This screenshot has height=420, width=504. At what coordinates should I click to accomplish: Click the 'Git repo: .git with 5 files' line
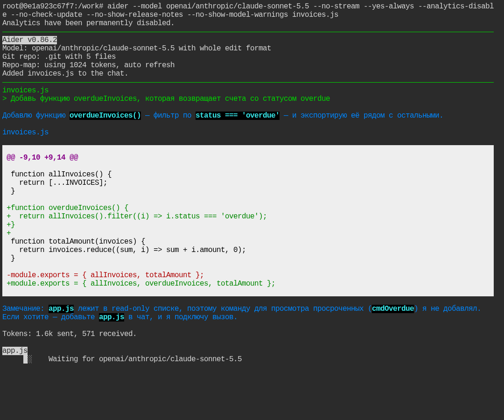pos(59,56)
